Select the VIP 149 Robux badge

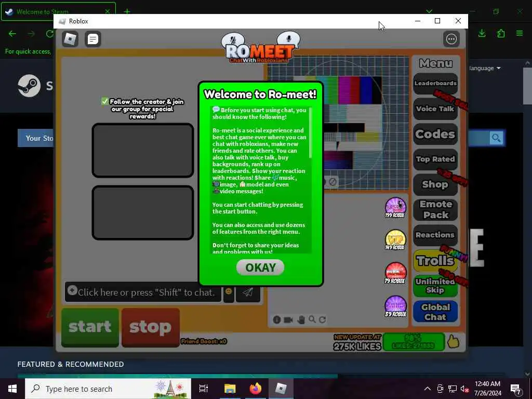pyautogui.click(x=395, y=240)
